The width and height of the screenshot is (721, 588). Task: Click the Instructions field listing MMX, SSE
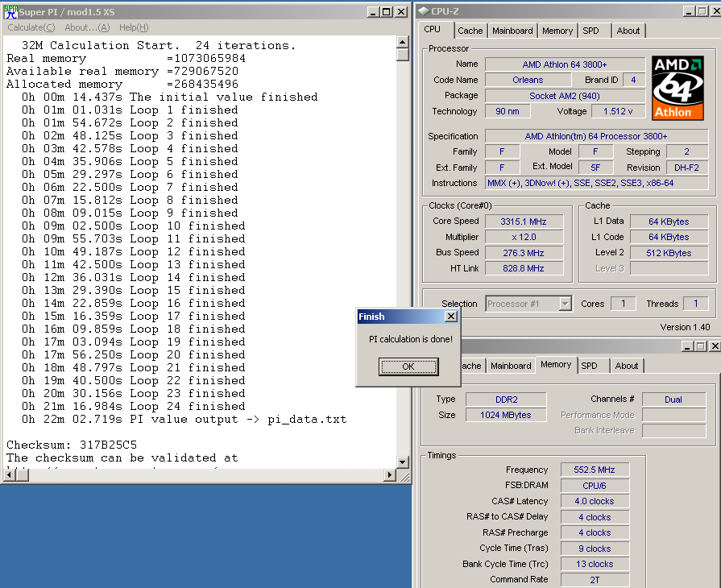pyautogui.click(x=596, y=183)
